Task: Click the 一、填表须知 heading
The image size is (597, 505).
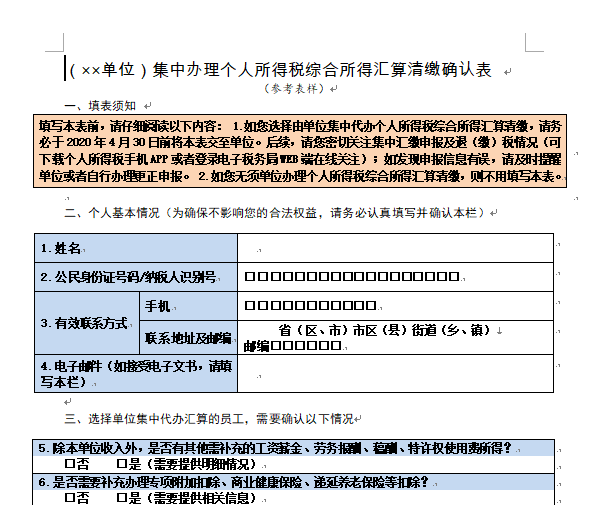Action: point(100,105)
